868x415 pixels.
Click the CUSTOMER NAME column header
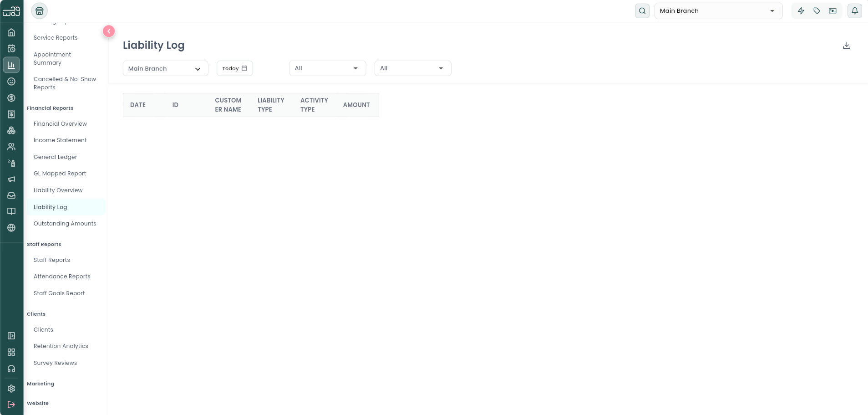tap(228, 105)
